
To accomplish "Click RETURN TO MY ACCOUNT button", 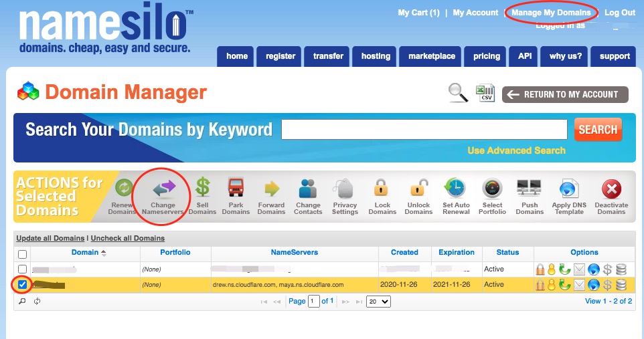I will 565,94.
